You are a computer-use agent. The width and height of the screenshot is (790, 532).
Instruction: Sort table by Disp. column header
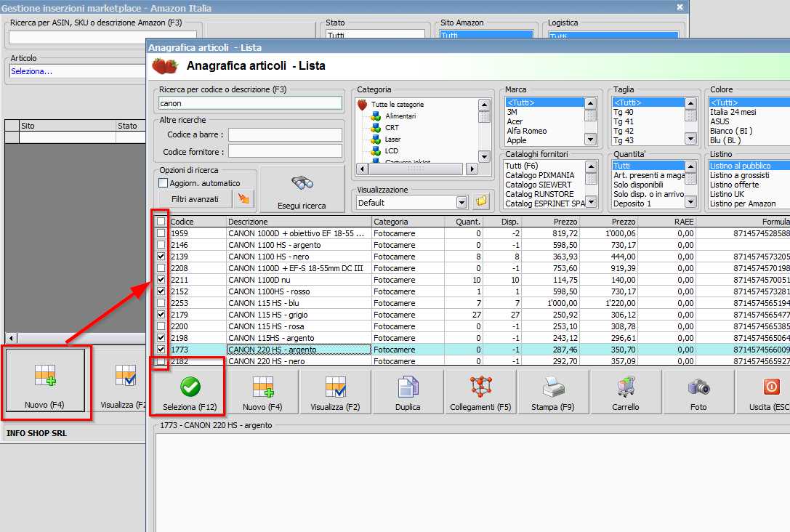pyautogui.click(x=501, y=221)
